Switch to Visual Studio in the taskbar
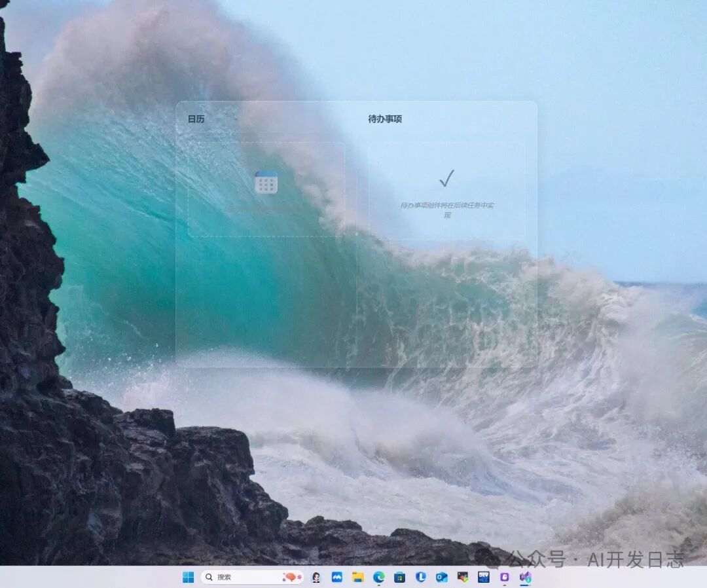 pyautogui.click(x=525, y=577)
